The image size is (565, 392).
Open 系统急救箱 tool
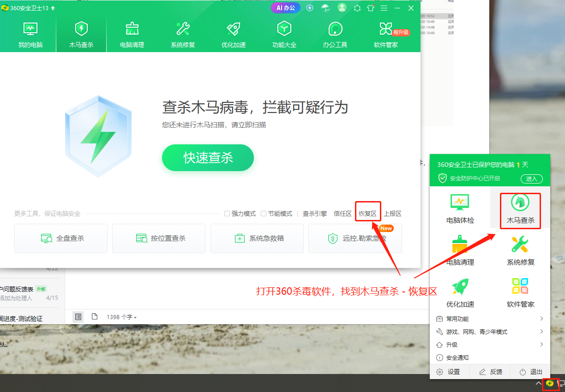pyautogui.click(x=257, y=238)
